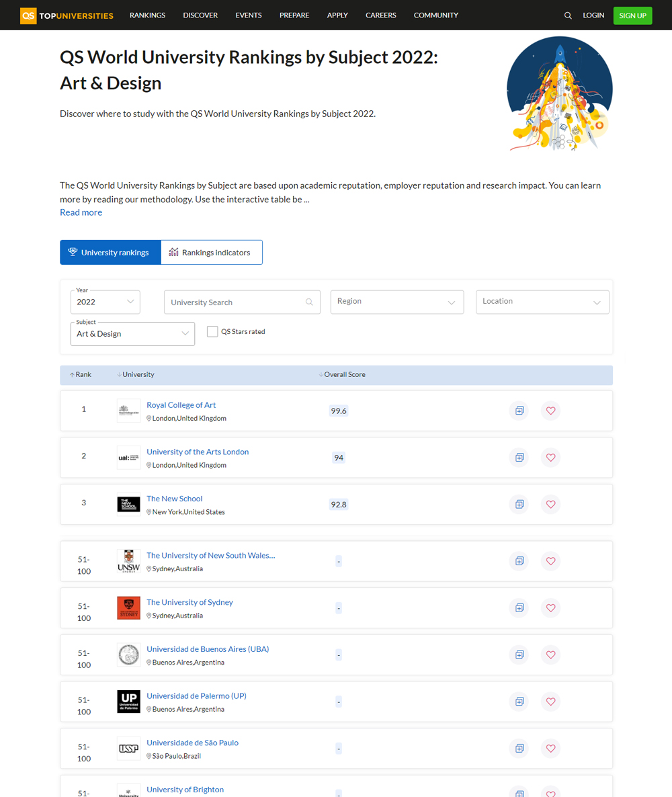Click the Login link
672x797 pixels.
coord(593,15)
